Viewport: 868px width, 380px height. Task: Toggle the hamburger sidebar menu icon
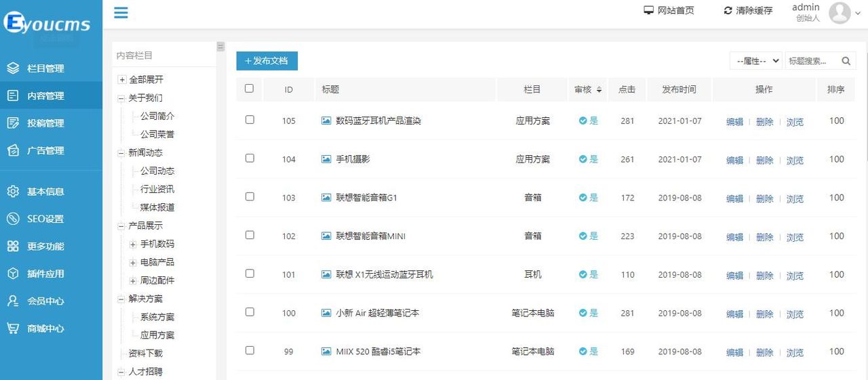121,12
